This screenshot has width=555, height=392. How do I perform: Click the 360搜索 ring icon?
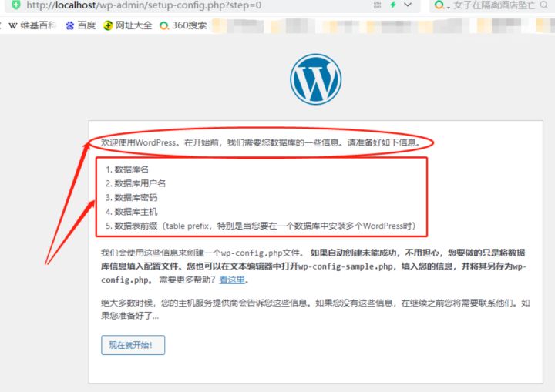pos(164,26)
